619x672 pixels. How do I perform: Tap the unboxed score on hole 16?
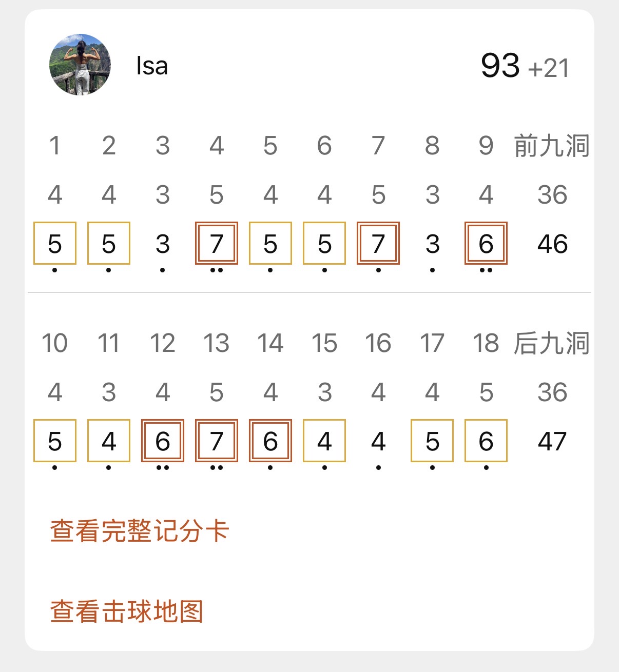(x=378, y=441)
